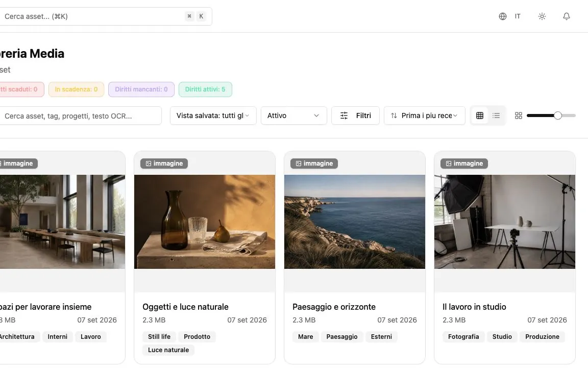Click the 'Lavoro' tag
Image resolution: width=588 pixels, height=368 pixels.
point(91,336)
